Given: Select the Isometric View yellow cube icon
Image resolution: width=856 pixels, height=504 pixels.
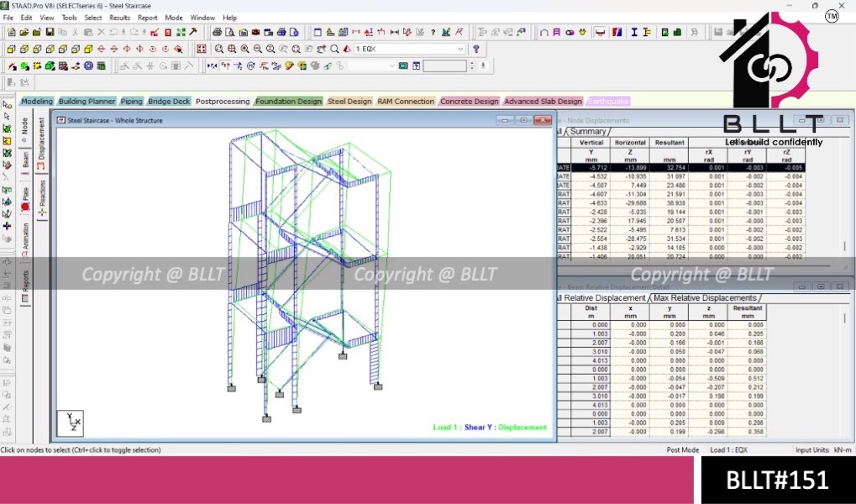Looking at the screenshot, I should (88, 50).
